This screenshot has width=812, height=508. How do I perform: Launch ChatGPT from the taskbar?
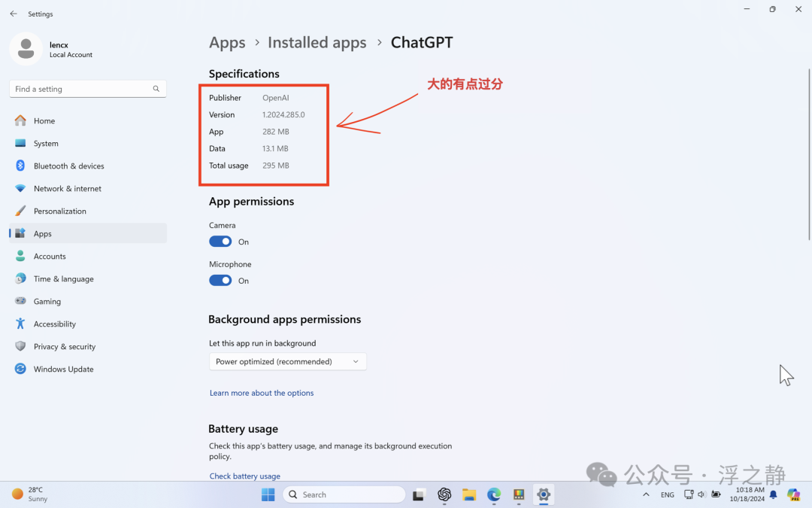(444, 494)
